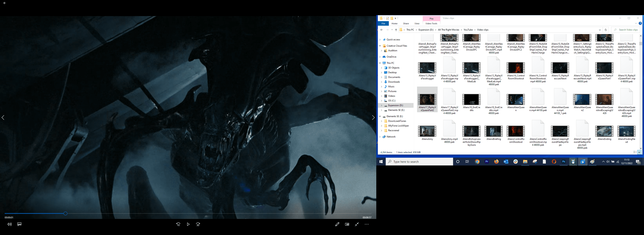Skip forward 30 seconds

[x=198, y=224]
